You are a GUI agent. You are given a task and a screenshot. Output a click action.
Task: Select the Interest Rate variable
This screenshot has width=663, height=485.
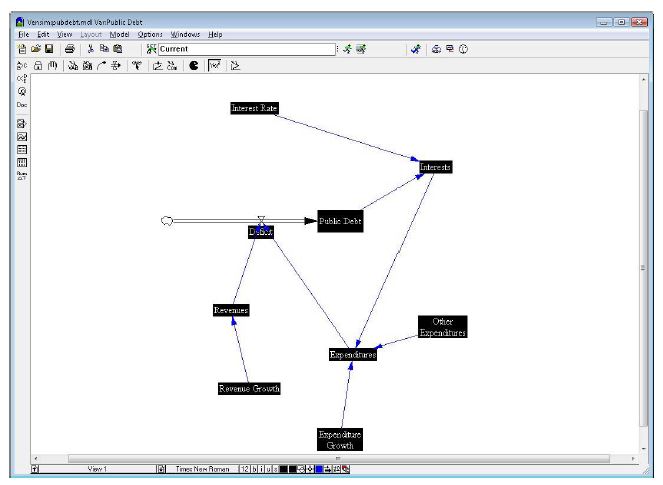point(253,108)
